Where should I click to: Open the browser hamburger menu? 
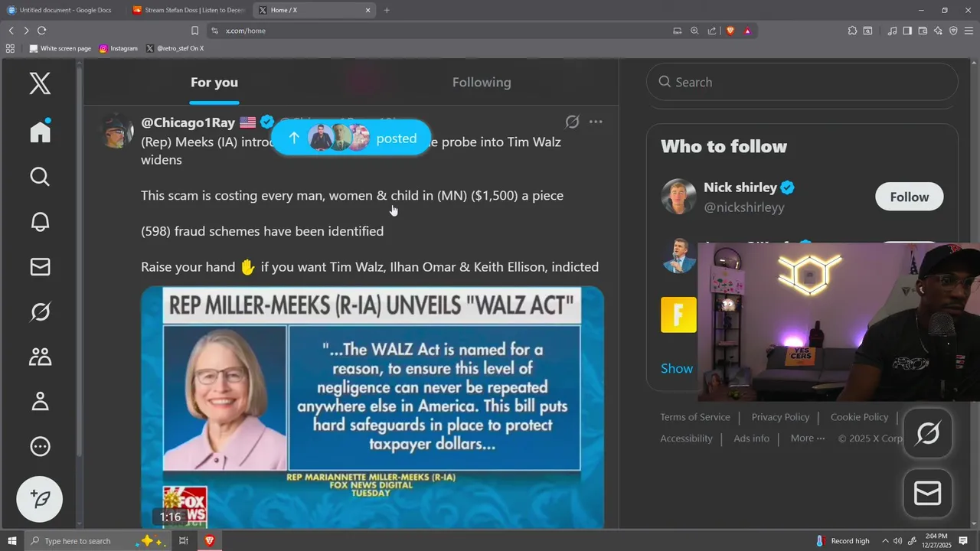(969, 31)
